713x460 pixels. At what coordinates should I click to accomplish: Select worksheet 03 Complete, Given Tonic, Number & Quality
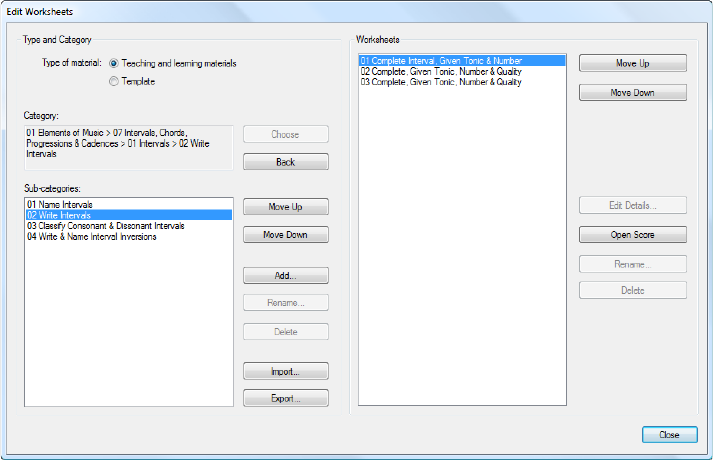click(462, 82)
